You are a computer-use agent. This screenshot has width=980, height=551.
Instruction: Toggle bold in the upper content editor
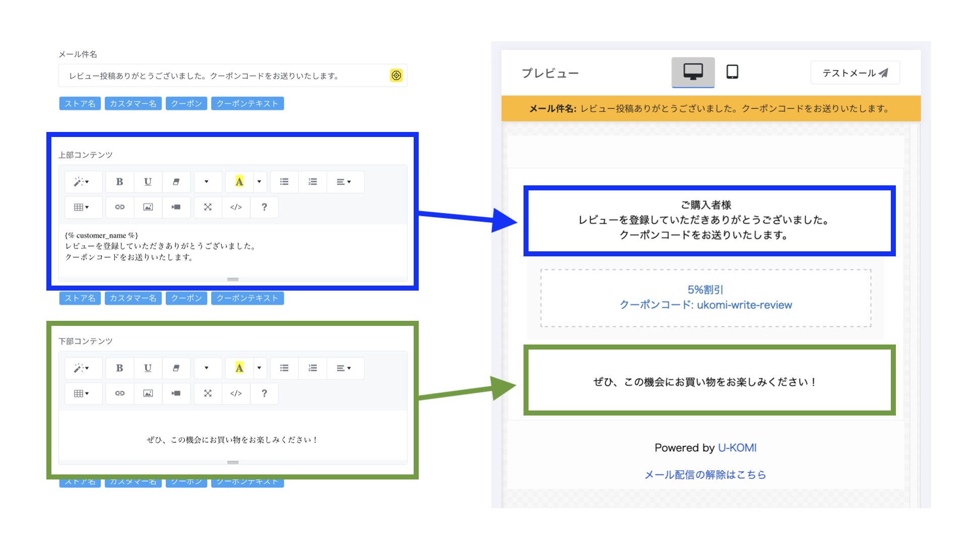coord(119,182)
